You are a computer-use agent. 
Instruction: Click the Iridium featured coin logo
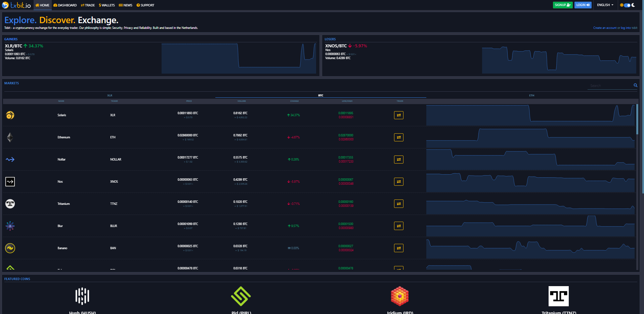point(400,296)
